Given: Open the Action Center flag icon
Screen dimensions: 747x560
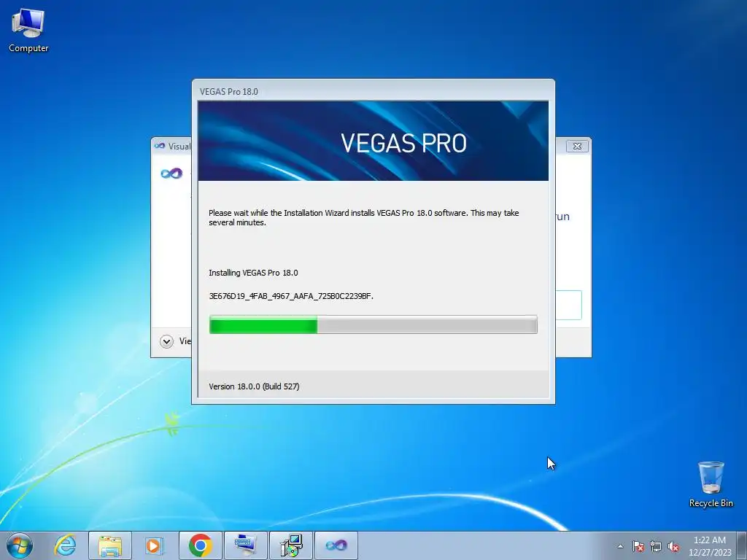Looking at the screenshot, I should tap(638, 546).
